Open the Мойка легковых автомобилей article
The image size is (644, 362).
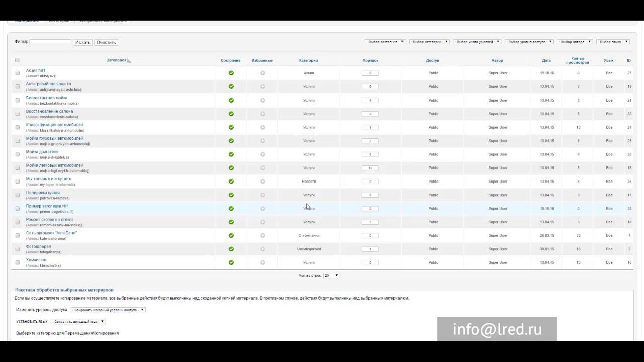click(54, 165)
